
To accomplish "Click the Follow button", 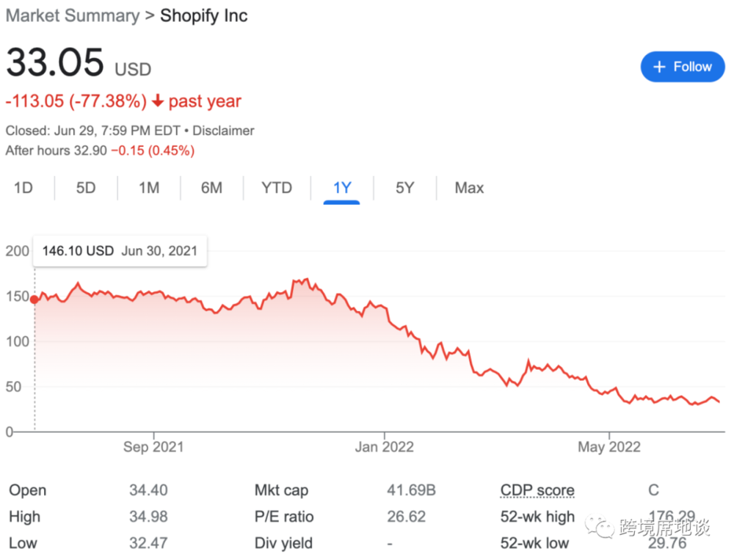I will pyautogui.click(x=683, y=67).
